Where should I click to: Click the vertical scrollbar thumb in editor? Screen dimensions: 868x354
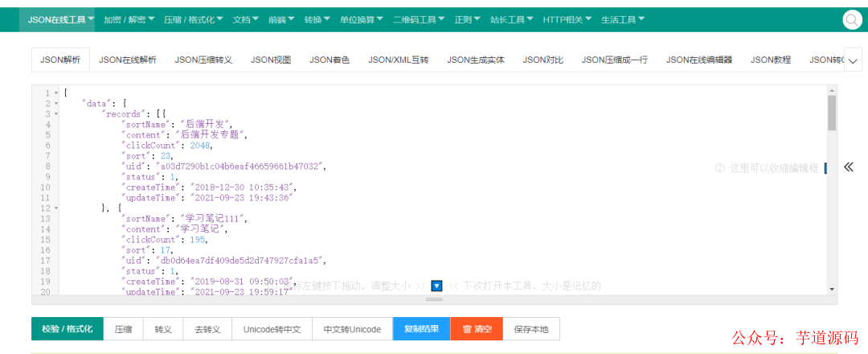832,113
